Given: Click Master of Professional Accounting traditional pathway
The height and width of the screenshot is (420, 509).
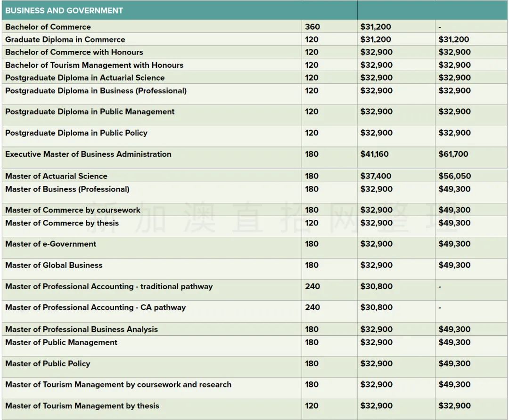Looking at the screenshot, I should (109, 286).
